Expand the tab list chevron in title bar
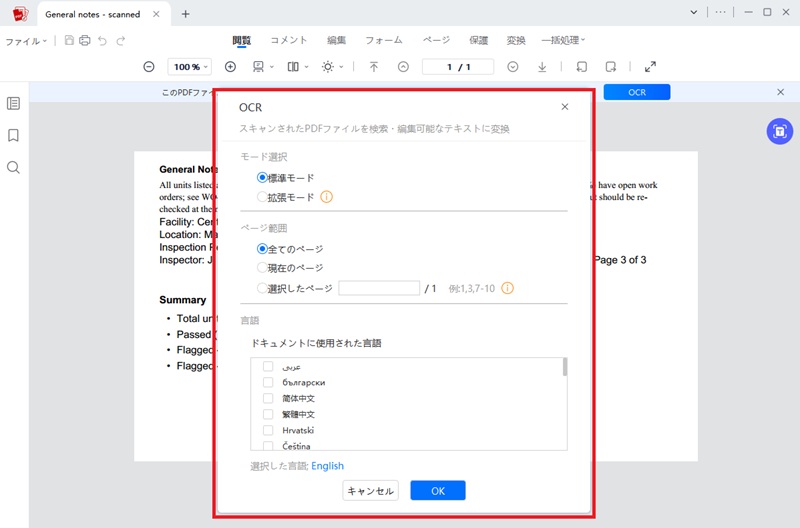Screen dimensions: 800x528 pos(694,12)
